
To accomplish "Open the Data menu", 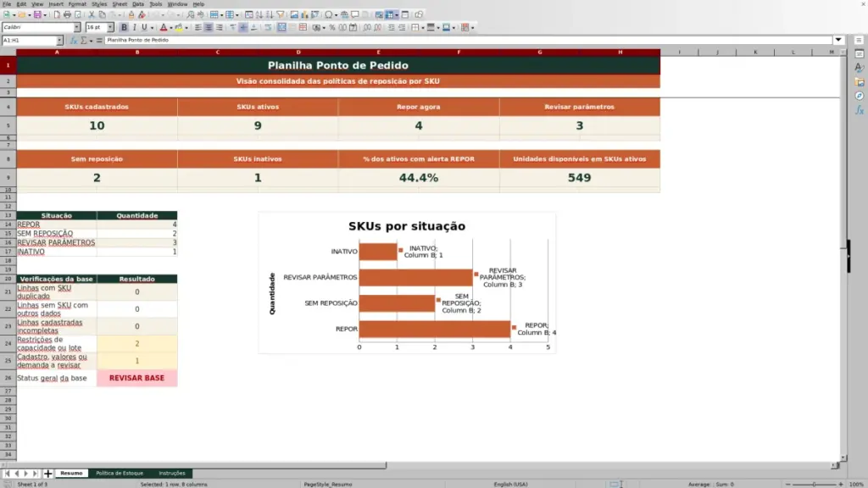I will (138, 4).
